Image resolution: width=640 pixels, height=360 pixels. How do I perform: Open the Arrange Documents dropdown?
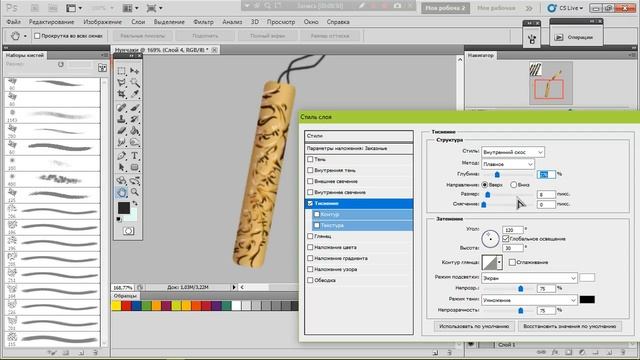pyautogui.click(x=131, y=8)
